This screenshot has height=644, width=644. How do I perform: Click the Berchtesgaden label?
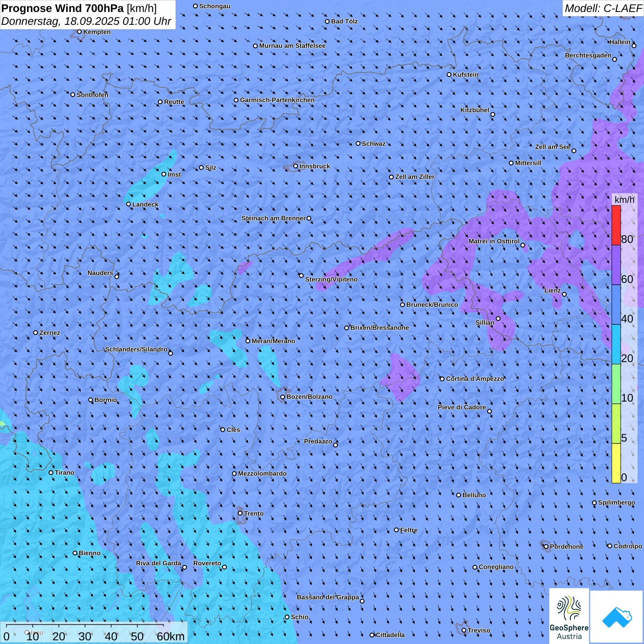[588, 55]
